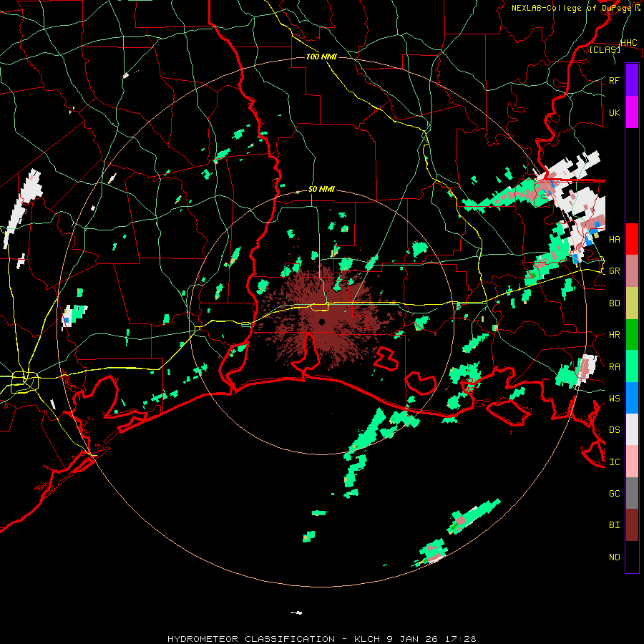Click the magenta UK color swatch in legend
Viewport: 644px width, 644px height.
click(632, 112)
